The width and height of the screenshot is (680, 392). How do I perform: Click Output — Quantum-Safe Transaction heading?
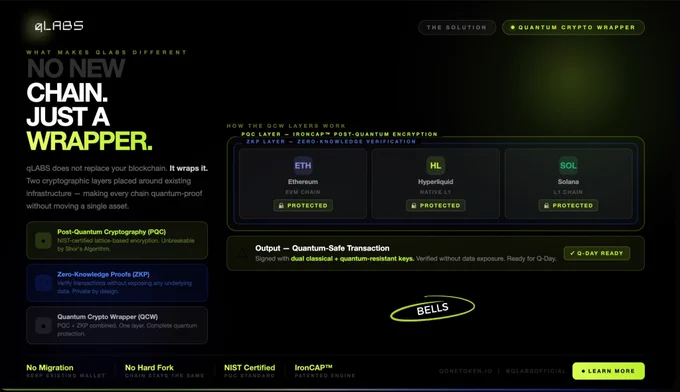pos(322,248)
